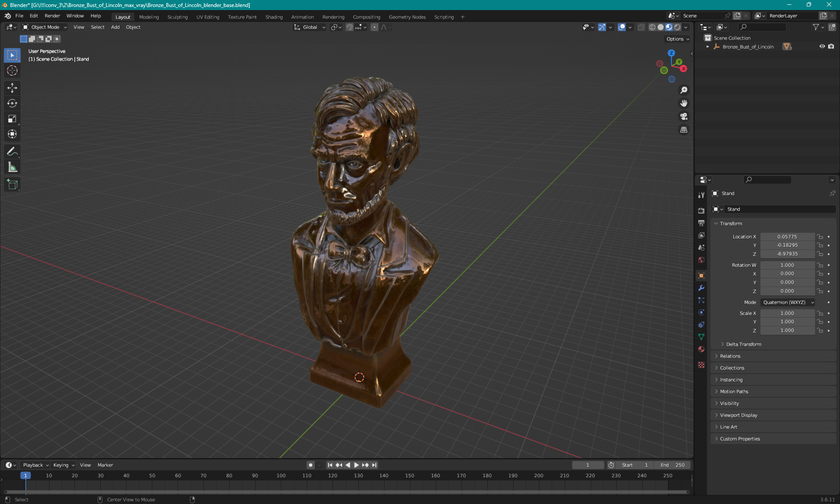Open the rotation Mode Quaternion dropdown
Viewport: 840px width, 504px height.
coord(787,302)
